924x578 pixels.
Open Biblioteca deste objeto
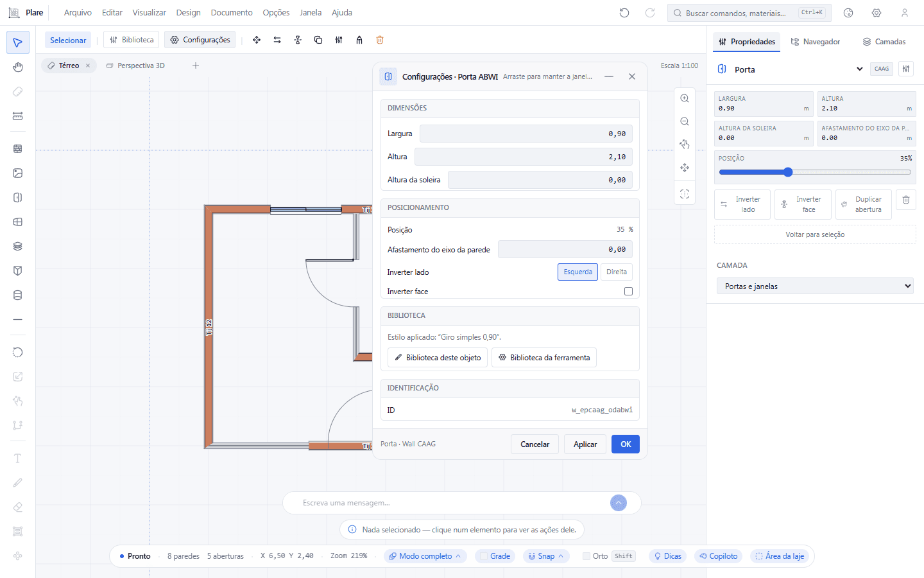click(x=438, y=358)
